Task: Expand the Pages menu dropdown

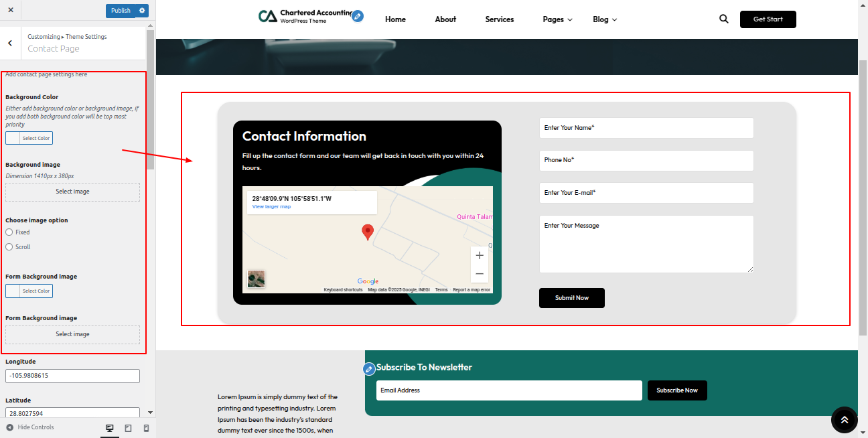Action: pyautogui.click(x=557, y=19)
